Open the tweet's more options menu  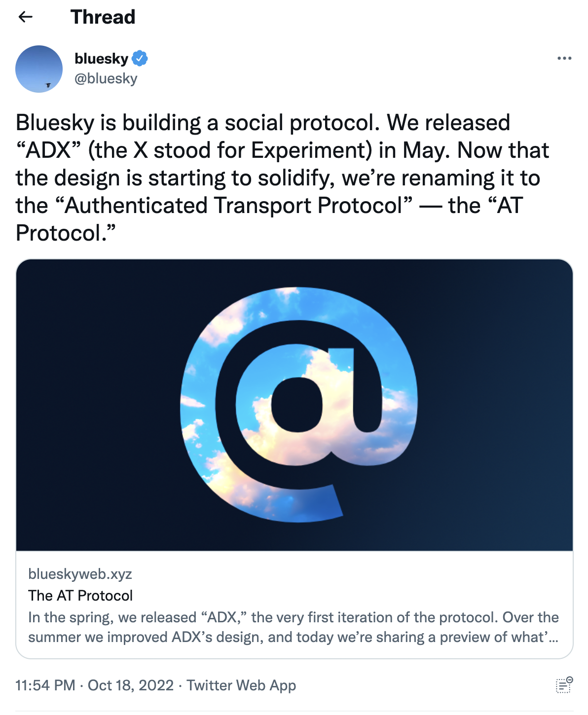563,58
